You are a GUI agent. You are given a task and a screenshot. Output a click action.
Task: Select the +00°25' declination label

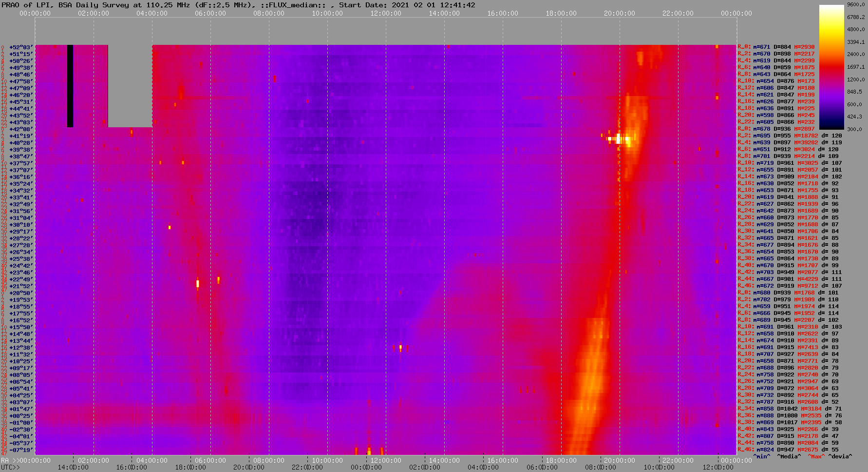20,416
